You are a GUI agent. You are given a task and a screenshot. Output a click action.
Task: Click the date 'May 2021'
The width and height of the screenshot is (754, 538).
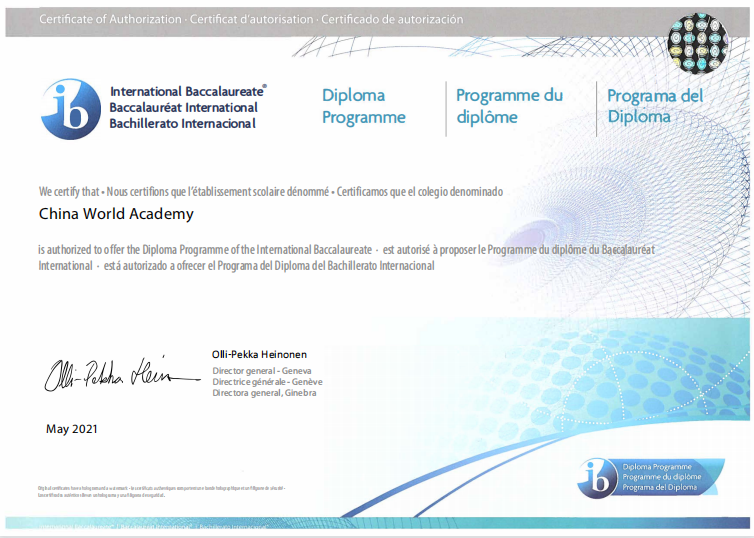(72, 429)
